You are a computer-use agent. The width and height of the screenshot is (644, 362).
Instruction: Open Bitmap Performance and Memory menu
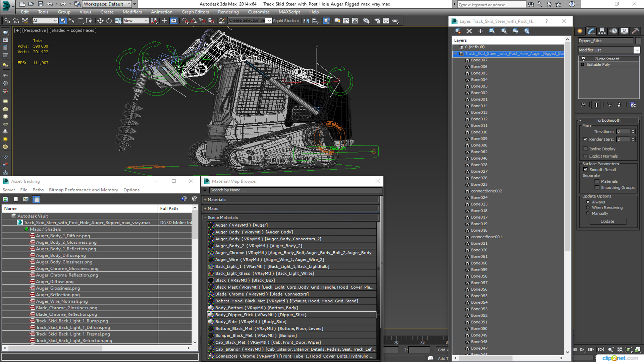pyautogui.click(x=84, y=190)
